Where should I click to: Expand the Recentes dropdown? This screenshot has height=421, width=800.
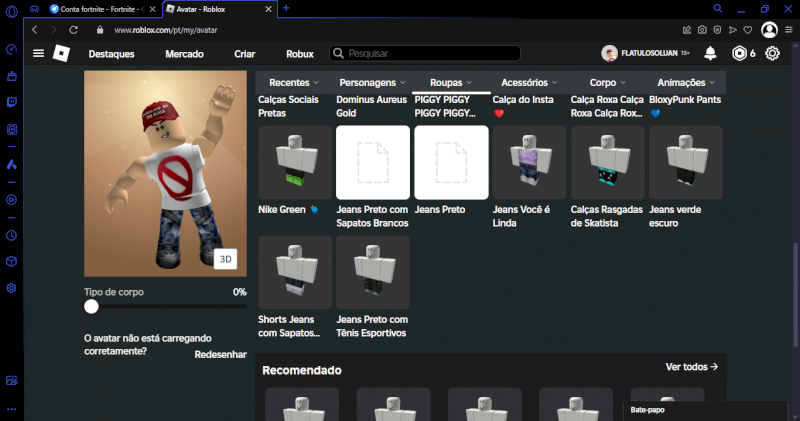click(x=294, y=82)
